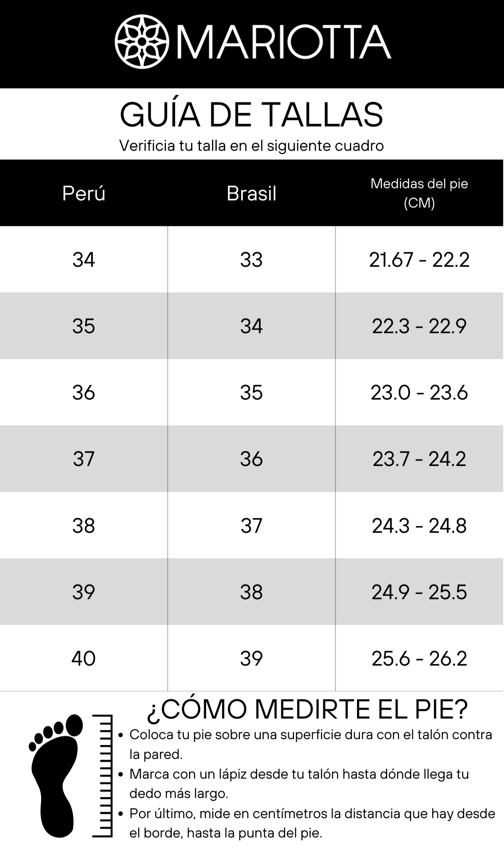
Task: Select Perú size 34 cell
Action: tap(84, 259)
